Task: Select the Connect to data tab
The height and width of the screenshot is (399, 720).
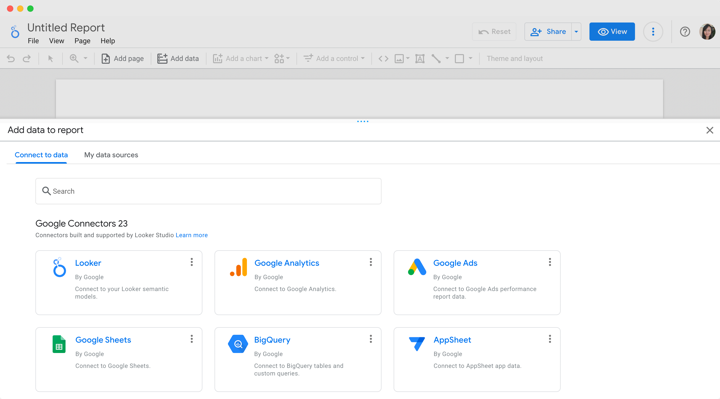Action: (x=41, y=155)
